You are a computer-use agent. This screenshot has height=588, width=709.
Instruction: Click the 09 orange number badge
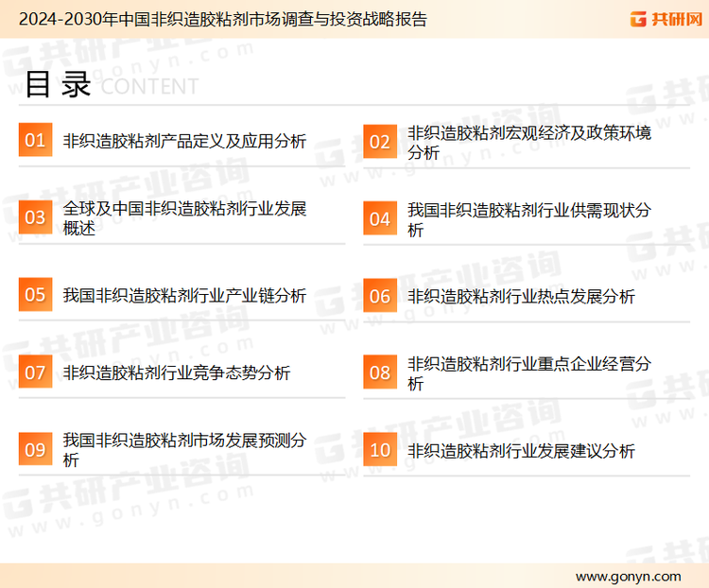click(x=35, y=450)
